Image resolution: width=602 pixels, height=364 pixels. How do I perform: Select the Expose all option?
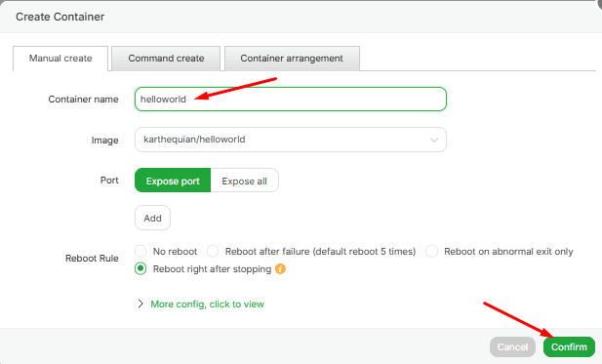click(245, 181)
